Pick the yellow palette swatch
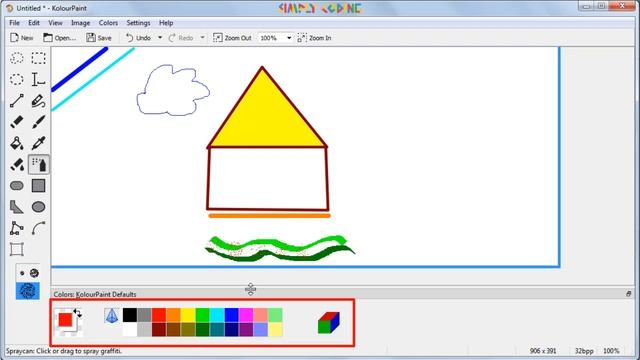Viewport: 640px width, 360px height. 188,315
